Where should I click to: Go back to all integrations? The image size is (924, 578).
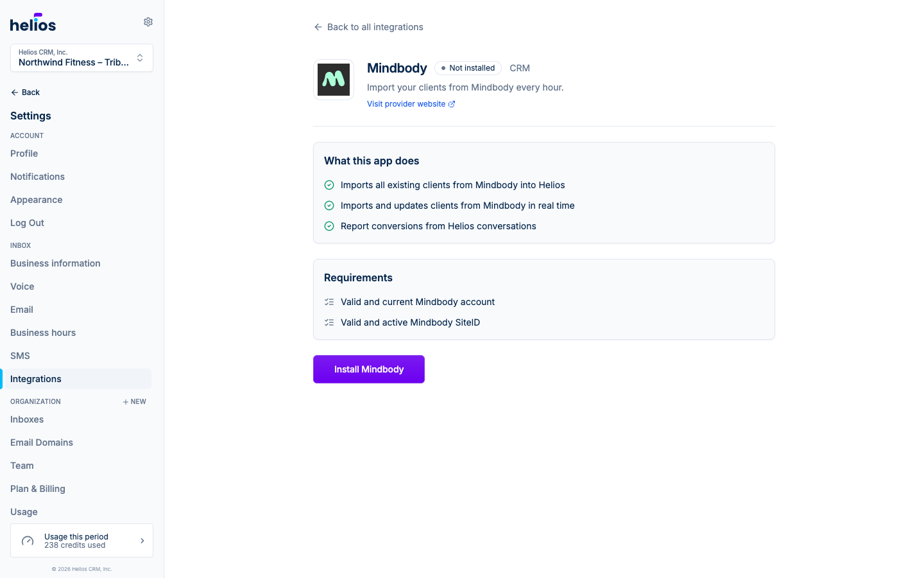click(368, 27)
